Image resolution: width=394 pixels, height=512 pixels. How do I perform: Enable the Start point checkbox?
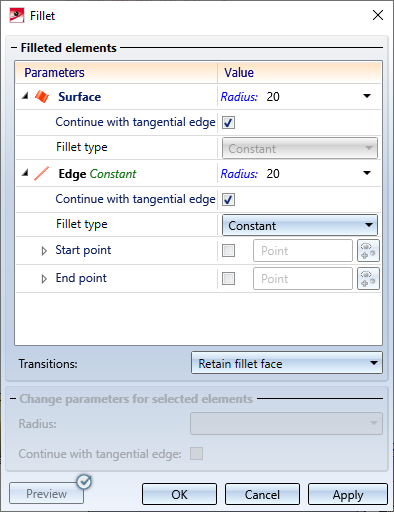coord(228,251)
